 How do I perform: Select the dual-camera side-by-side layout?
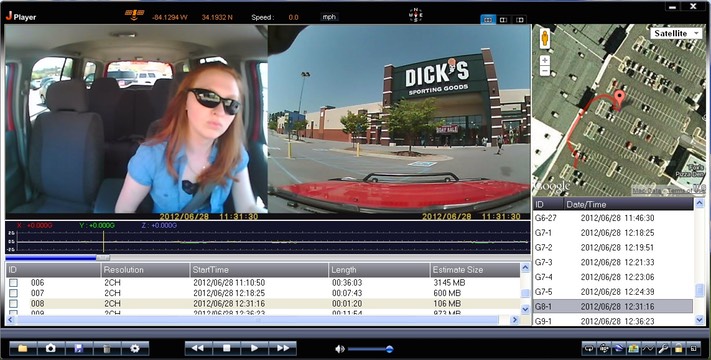488,20
